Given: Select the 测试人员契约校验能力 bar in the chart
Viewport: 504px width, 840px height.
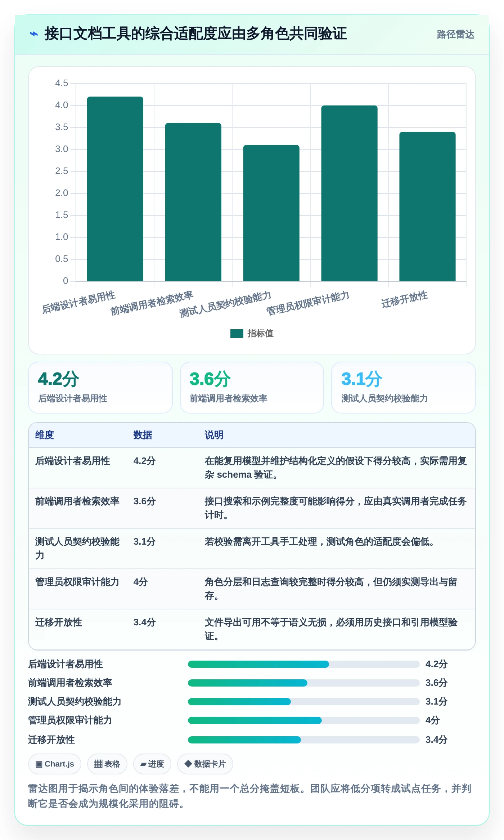Looking at the screenshot, I should click(x=271, y=213).
